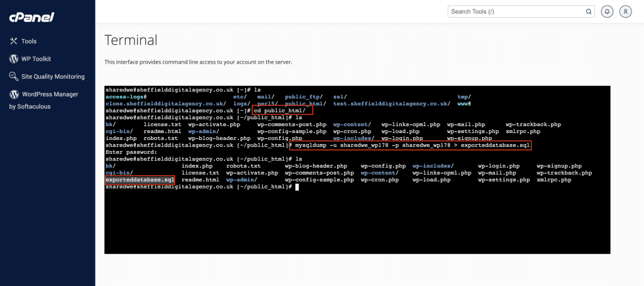Click 'xmlrpc.php' in the last listing

[x=553, y=180]
